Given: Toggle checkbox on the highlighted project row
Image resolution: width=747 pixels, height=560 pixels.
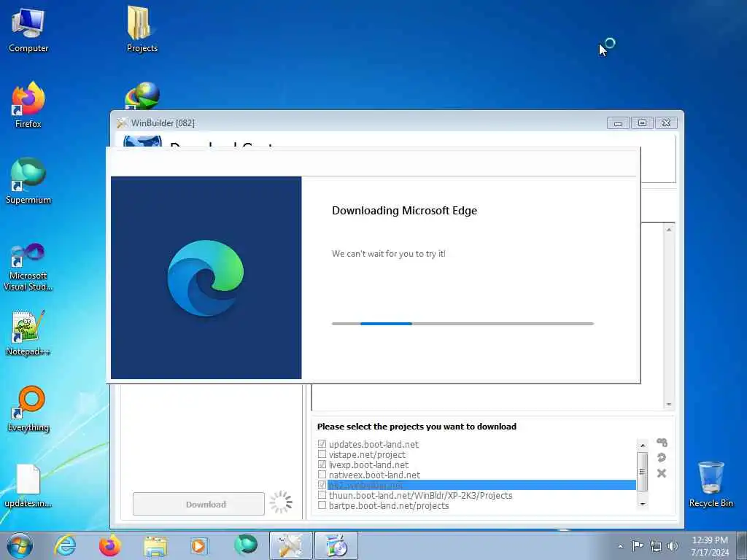Looking at the screenshot, I should click(x=322, y=485).
